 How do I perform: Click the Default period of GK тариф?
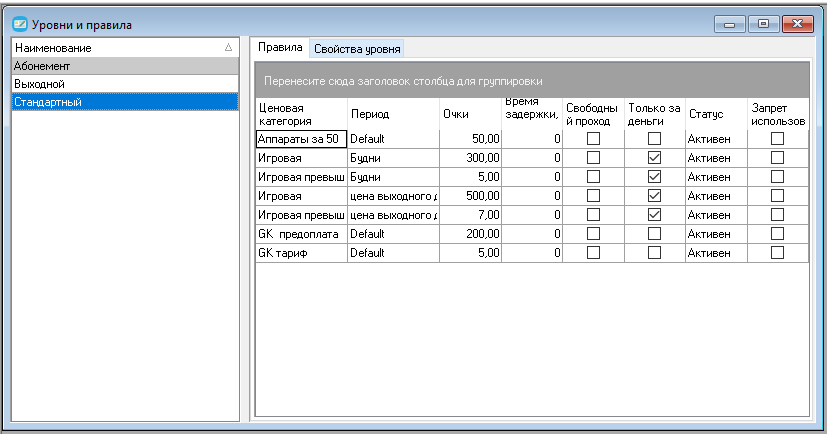393,253
